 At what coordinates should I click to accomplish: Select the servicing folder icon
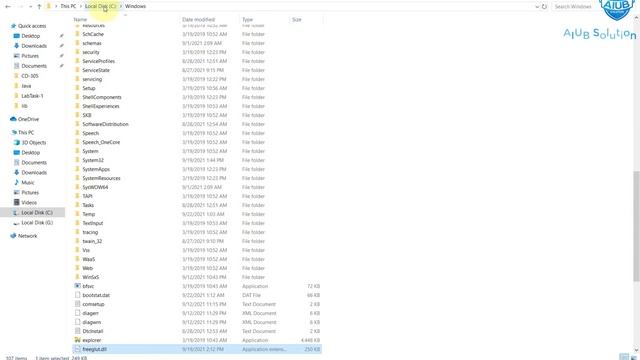pyautogui.click(x=77, y=79)
